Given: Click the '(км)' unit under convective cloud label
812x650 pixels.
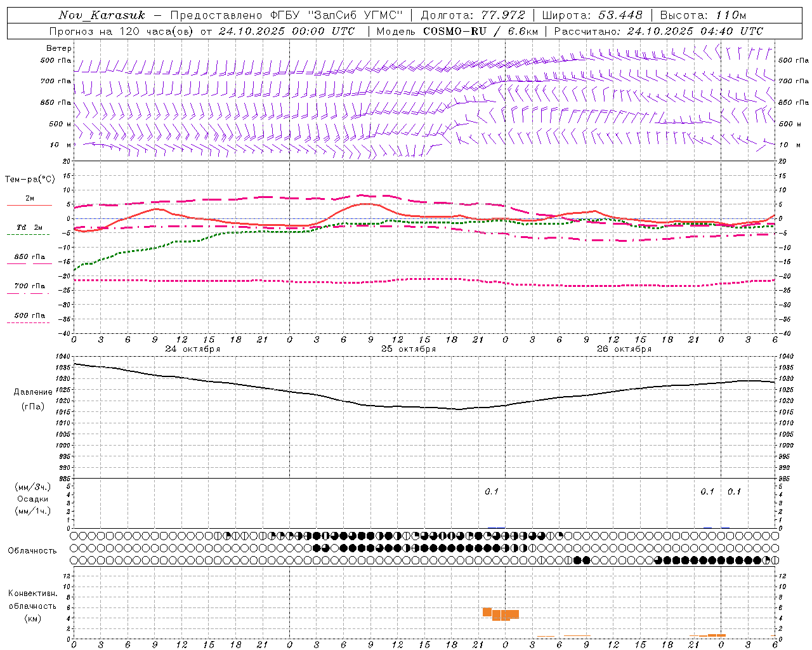Looking at the screenshot, I should pos(33,618).
